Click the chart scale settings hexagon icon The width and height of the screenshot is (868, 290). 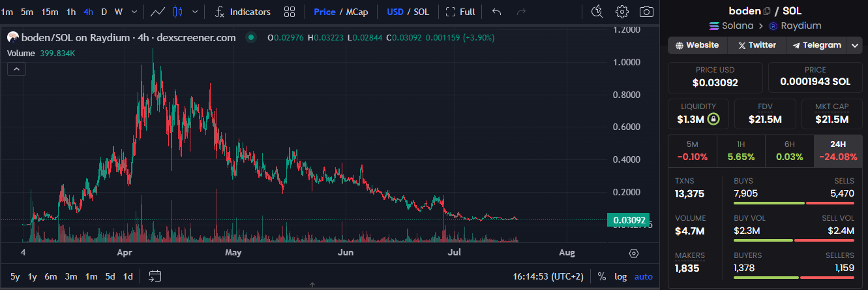click(634, 253)
